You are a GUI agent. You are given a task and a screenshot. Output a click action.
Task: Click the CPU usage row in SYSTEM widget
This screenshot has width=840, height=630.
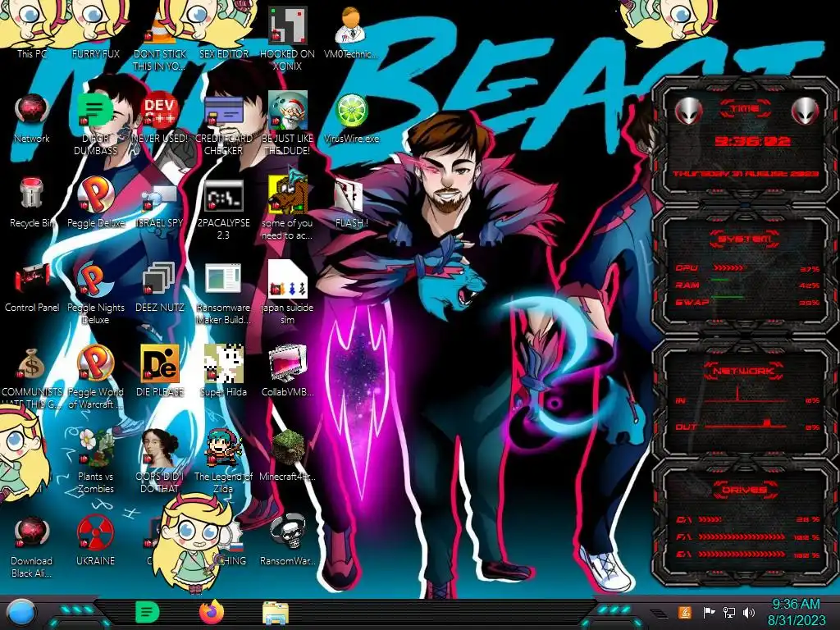click(x=748, y=268)
